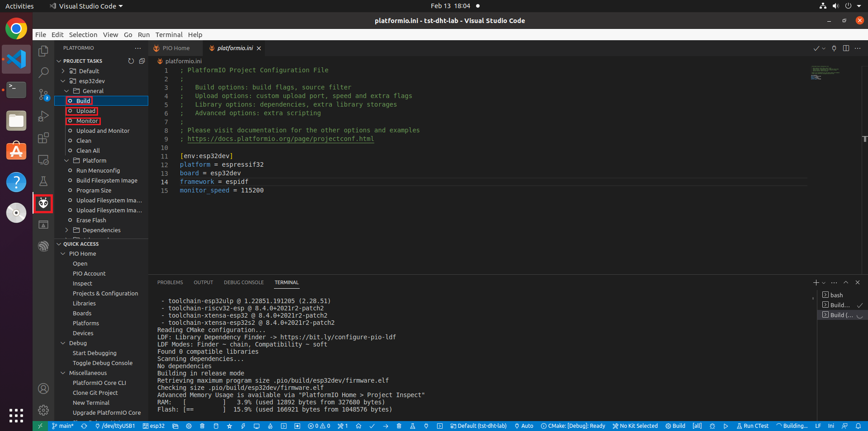
Task: Open Files manager from the dock
Action: coord(16,121)
